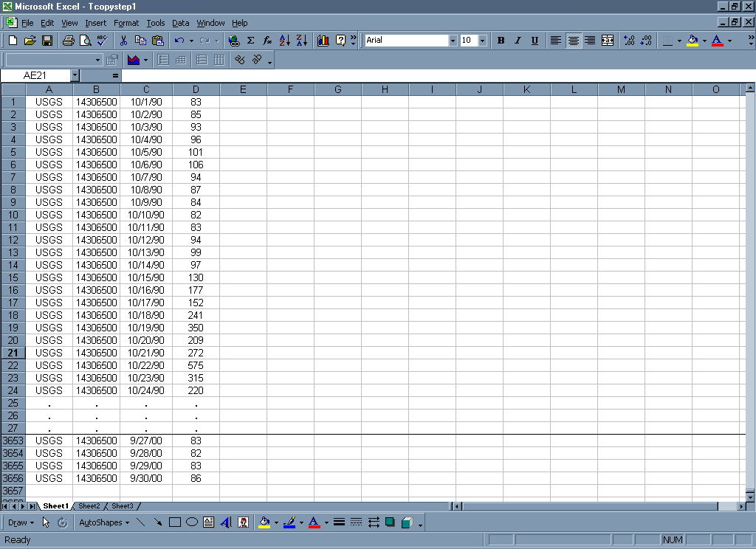Sort ascending with the A-Z icon
The width and height of the screenshot is (756, 549).
pyautogui.click(x=285, y=41)
